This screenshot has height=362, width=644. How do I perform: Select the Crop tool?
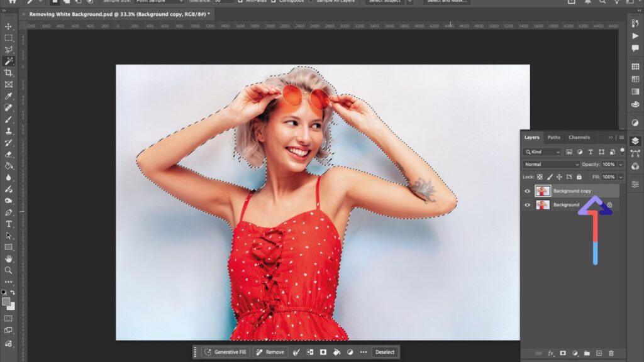click(8, 73)
